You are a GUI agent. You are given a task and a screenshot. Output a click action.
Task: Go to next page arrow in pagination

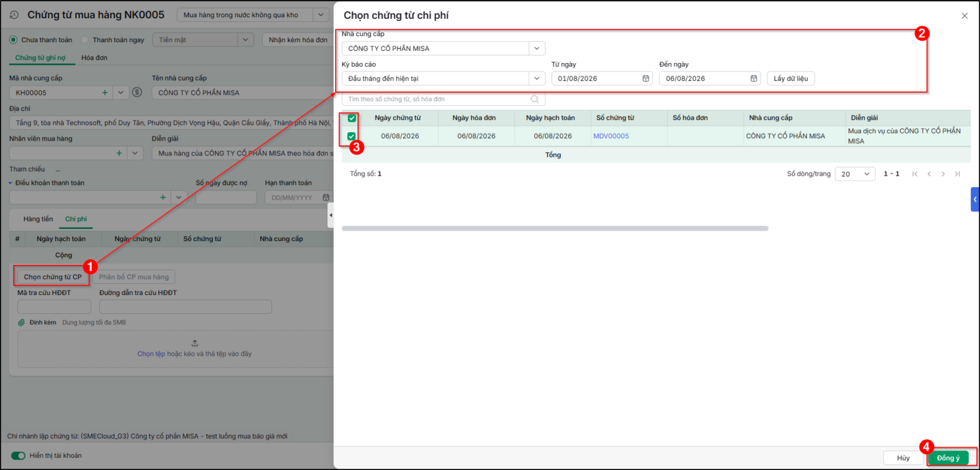point(943,174)
